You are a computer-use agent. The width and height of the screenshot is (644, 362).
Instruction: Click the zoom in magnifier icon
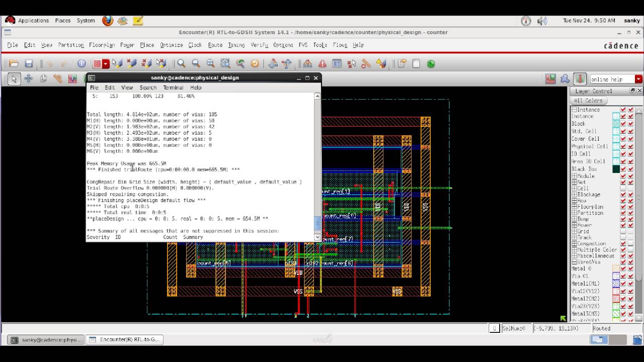181,64
